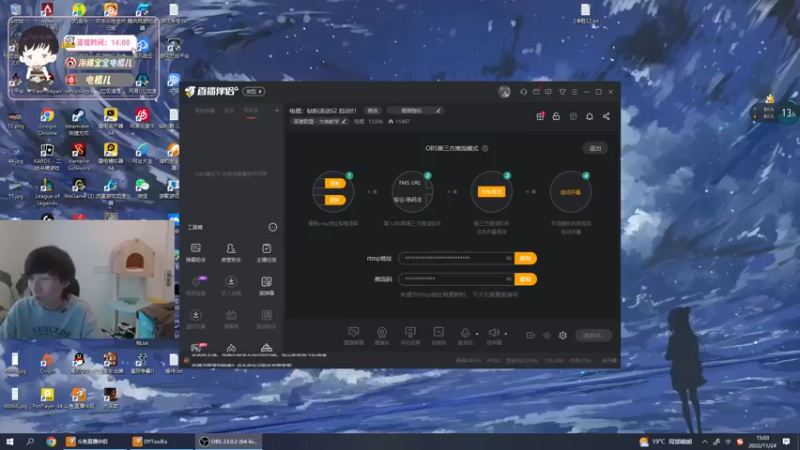Open the Windows Start menu
The width and height of the screenshot is (800, 450).
[10, 441]
